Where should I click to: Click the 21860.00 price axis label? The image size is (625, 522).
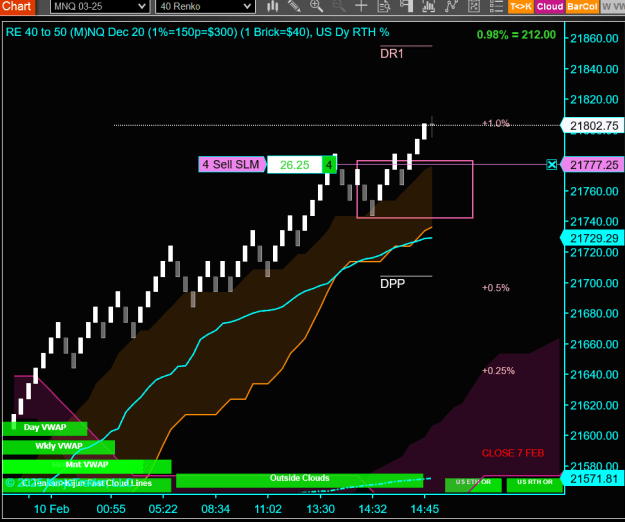coord(594,38)
